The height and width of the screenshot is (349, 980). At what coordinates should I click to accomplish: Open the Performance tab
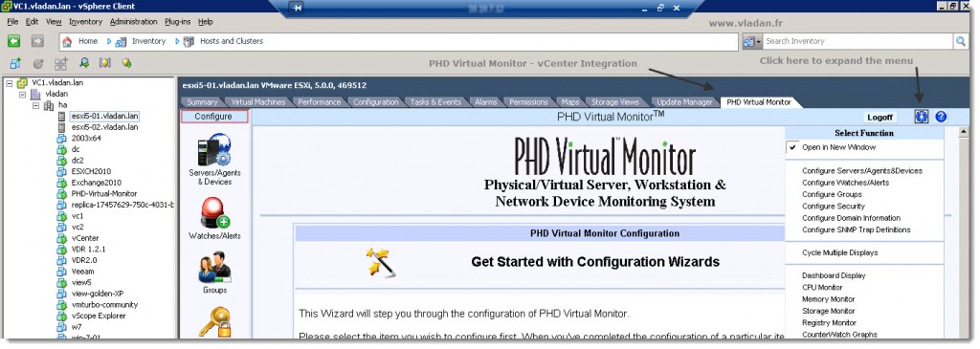319,102
